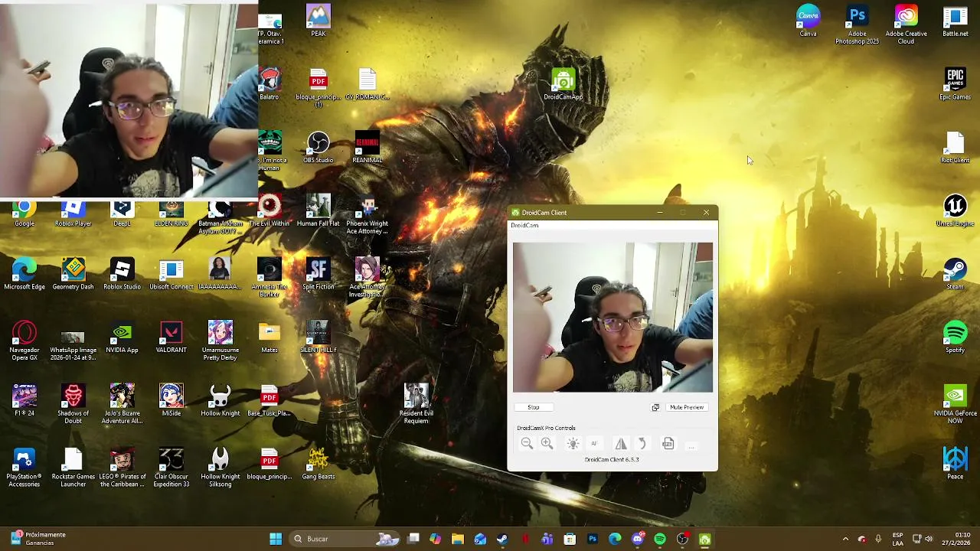Select the NVIDIA App desktop icon
The height and width of the screenshot is (551, 980).
pos(122,337)
